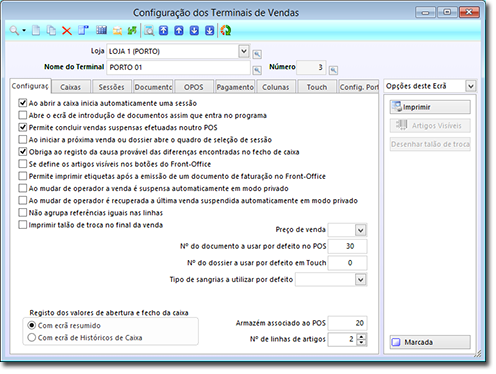This screenshot has width=496, height=374.
Task: Click the green arrows refresh icon
Action: (132, 31)
